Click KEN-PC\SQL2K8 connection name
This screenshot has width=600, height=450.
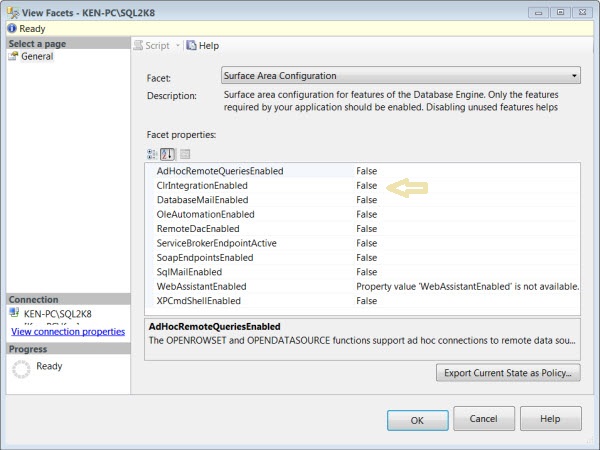(x=58, y=314)
